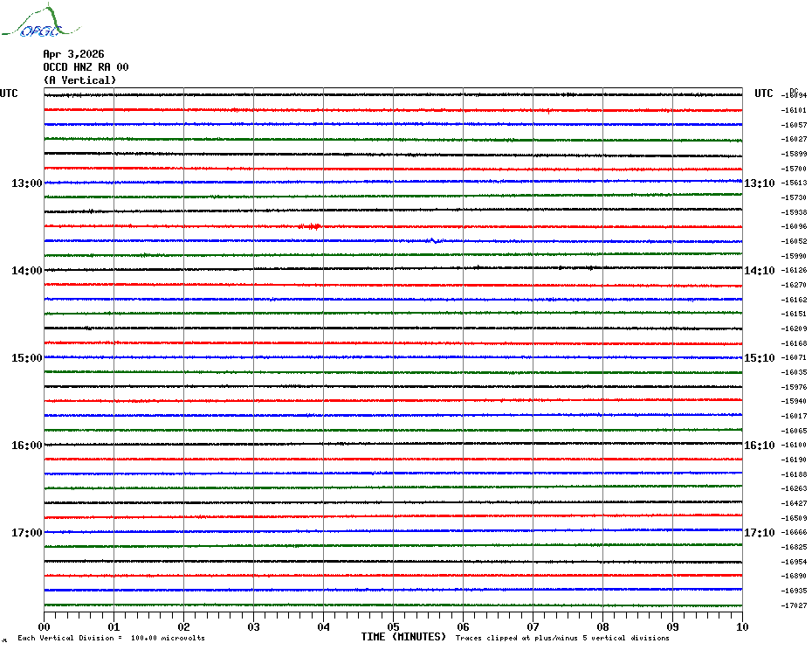Click minute 10 label on the bottom axis
The image size is (812, 650).
tap(741, 626)
